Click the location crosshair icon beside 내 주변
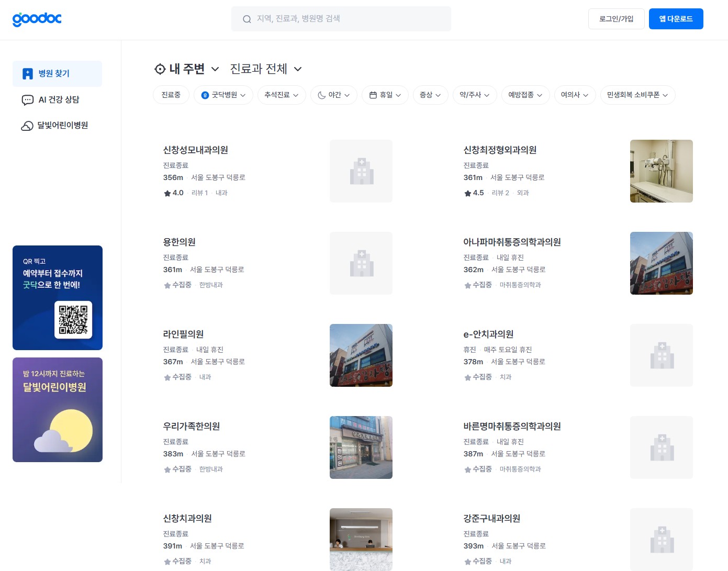The image size is (728, 571). pos(160,69)
